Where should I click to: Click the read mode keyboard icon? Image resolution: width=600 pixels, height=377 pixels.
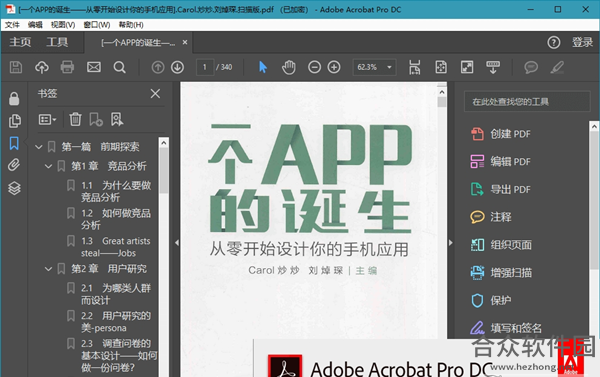tap(493, 67)
